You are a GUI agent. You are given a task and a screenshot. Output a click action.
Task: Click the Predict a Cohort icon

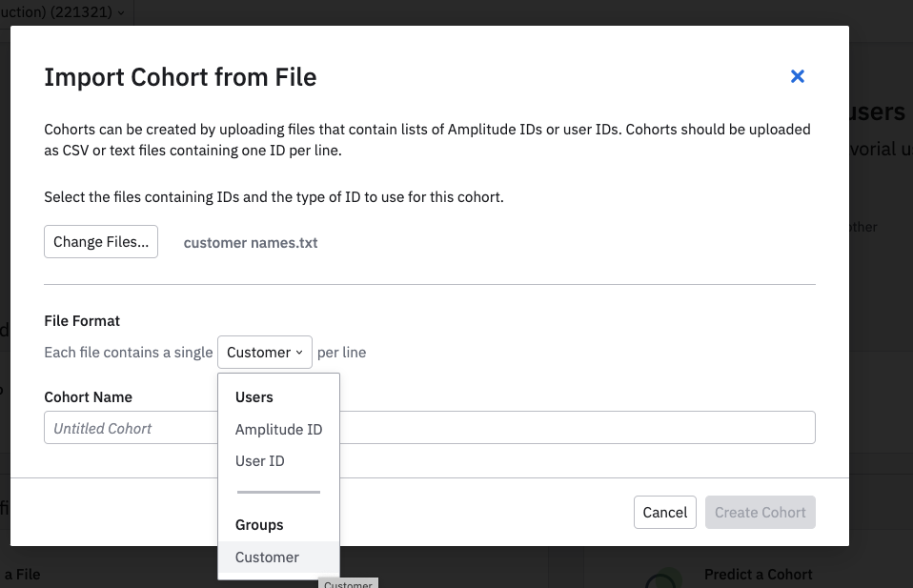click(x=663, y=579)
